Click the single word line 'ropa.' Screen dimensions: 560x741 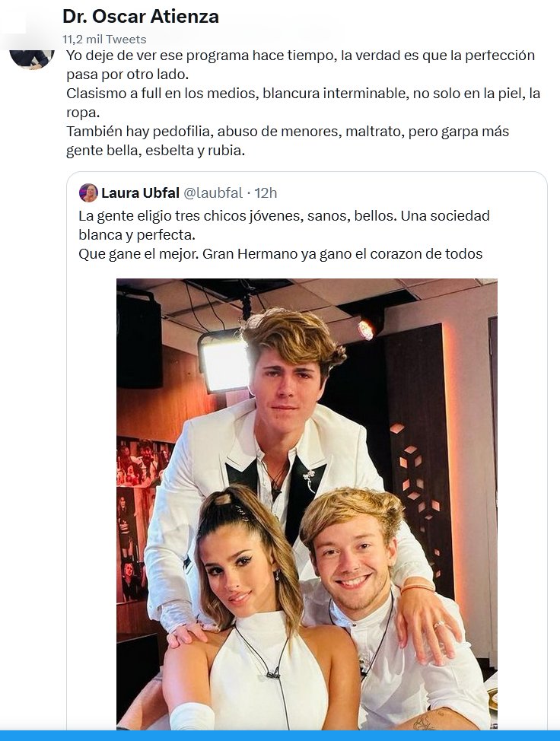[x=84, y=113]
